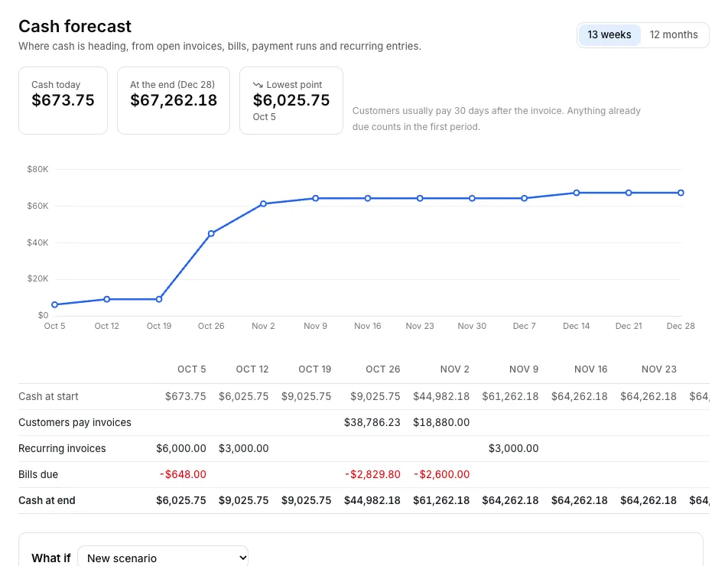The width and height of the screenshot is (728, 566).
Task: Select the Dec 21 chart data point
Action: [x=629, y=193]
